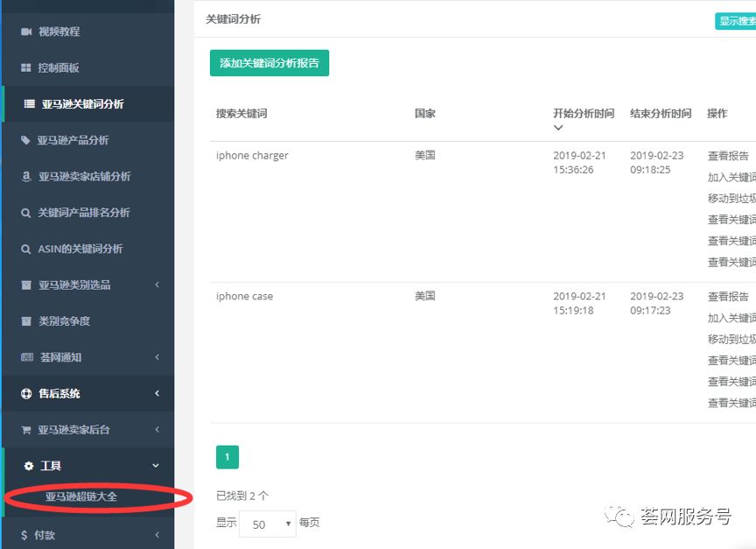The width and height of the screenshot is (756, 549).
Task: Open 查看报告 for iphone charger
Action: click(x=730, y=155)
